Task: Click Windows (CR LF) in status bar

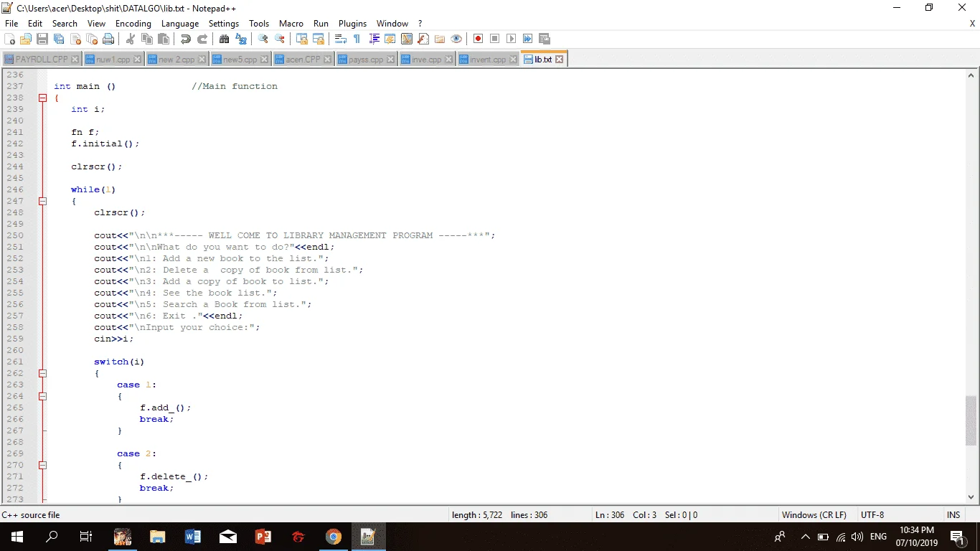Action: [814, 515]
